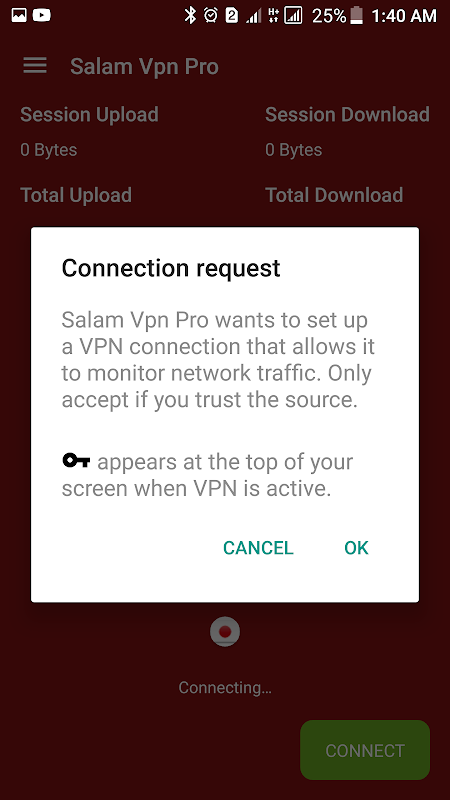Screen dimensions: 450x800
Task: Tap the Total Upload label
Action: click(x=76, y=195)
